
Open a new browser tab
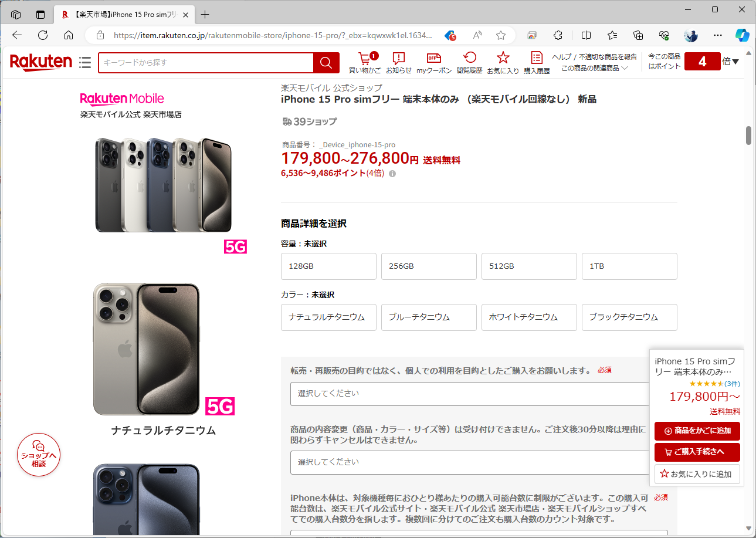pos(205,15)
